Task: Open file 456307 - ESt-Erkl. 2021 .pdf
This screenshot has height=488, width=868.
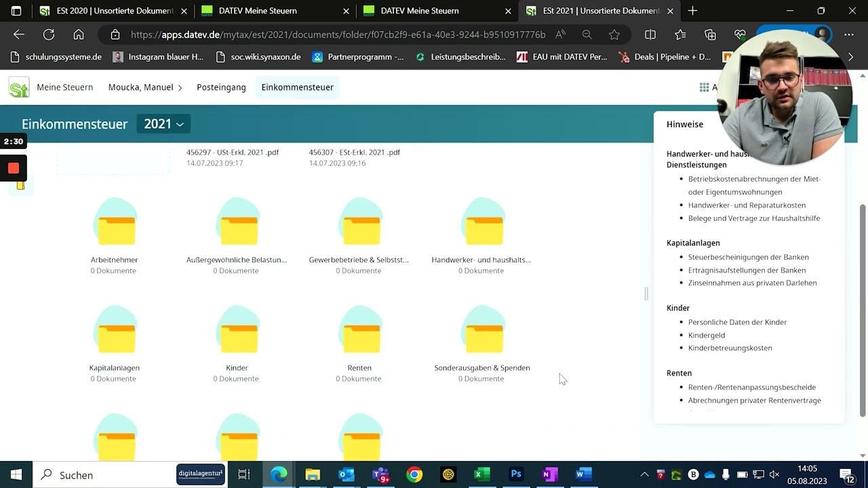Action: pos(355,152)
